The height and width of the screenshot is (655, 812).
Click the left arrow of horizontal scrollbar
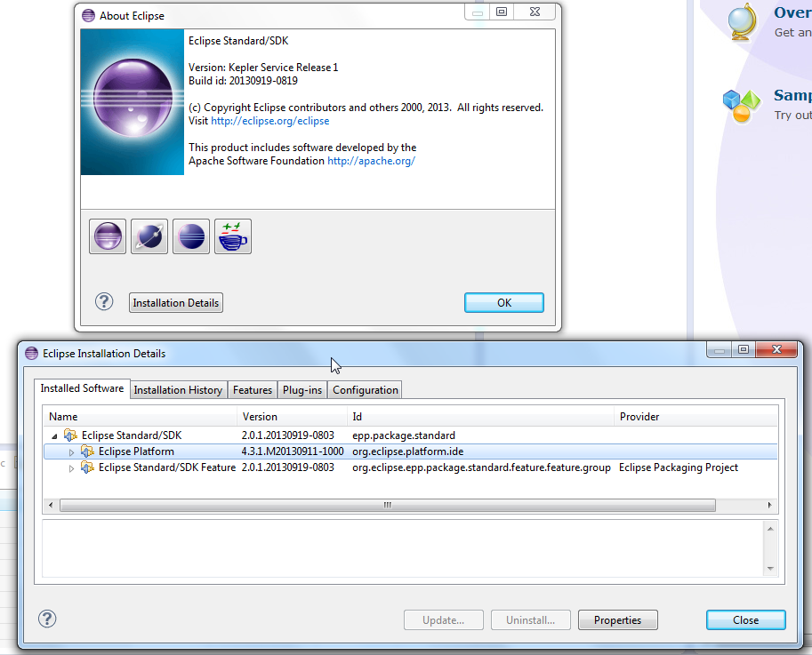point(50,505)
